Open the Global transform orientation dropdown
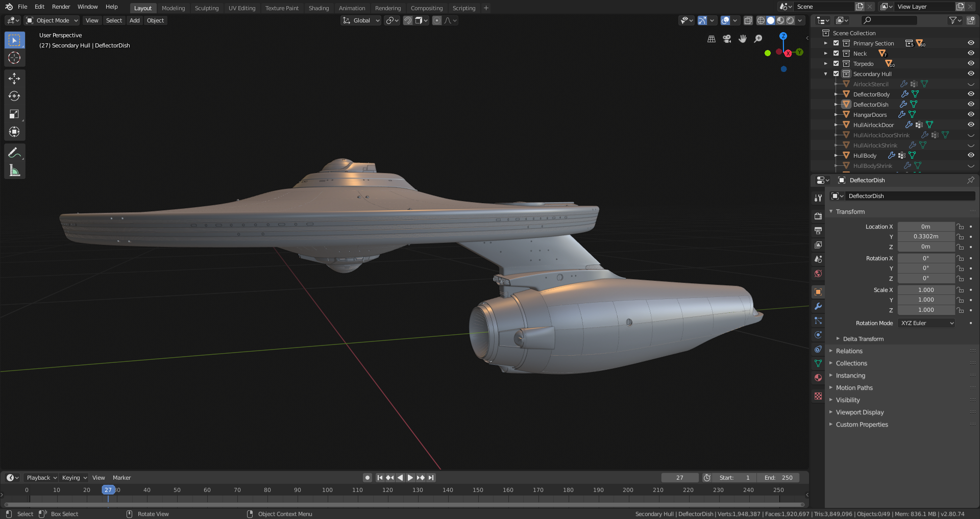 coord(361,20)
